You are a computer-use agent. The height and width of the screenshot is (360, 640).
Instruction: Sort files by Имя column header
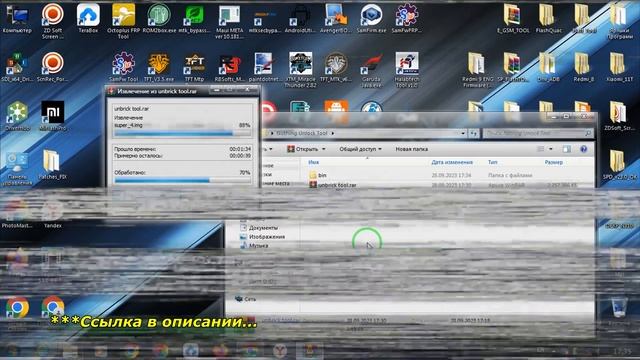(313, 162)
